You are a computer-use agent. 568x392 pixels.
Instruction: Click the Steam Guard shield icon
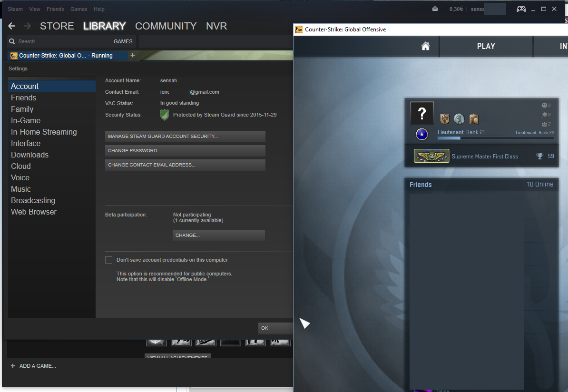165,115
